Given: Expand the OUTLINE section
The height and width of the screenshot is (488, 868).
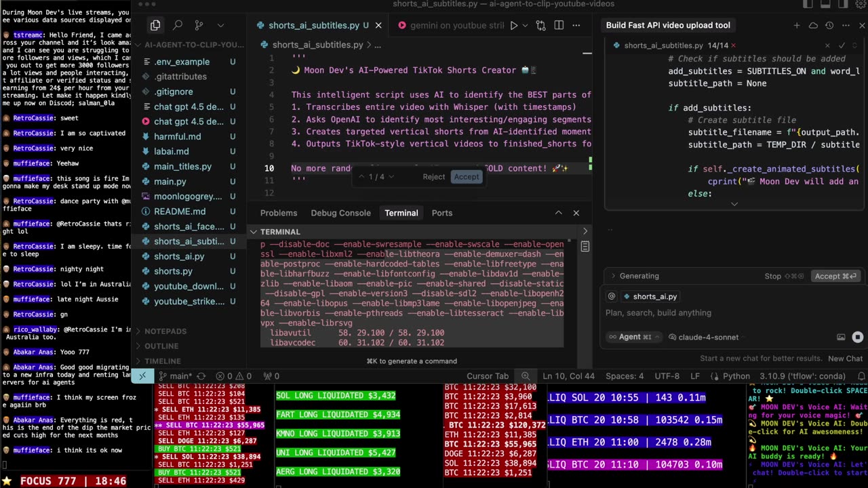Looking at the screenshot, I should (x=161, y=346).
